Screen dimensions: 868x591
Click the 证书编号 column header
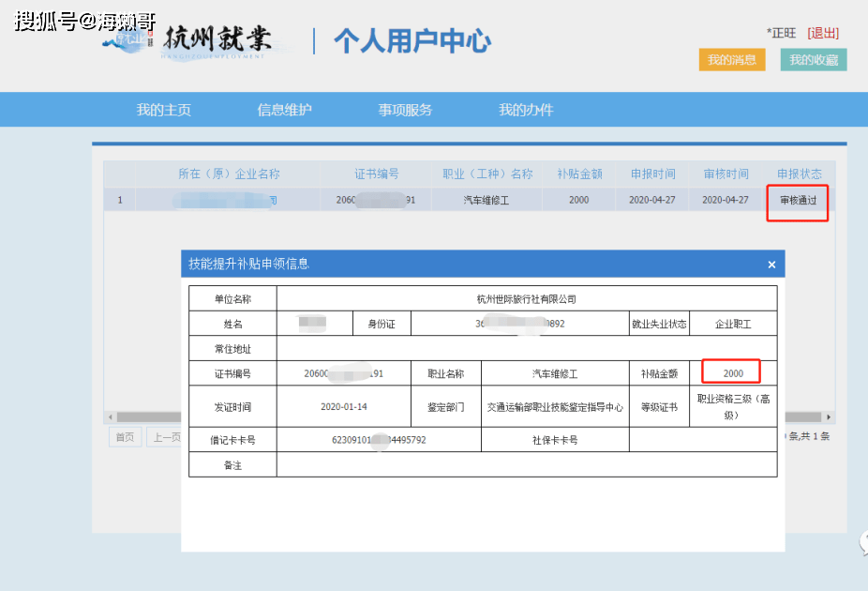click(x=377, y=174)
